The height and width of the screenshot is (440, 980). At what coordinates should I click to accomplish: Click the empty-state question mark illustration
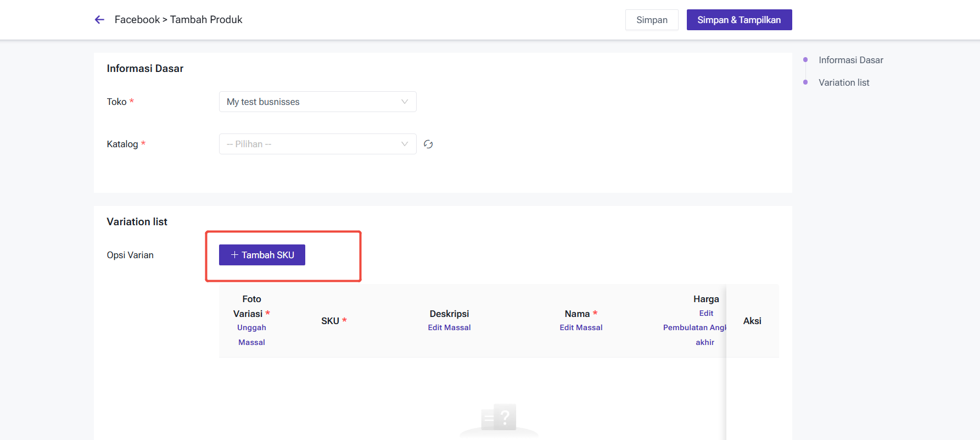[x=499, y=419]
